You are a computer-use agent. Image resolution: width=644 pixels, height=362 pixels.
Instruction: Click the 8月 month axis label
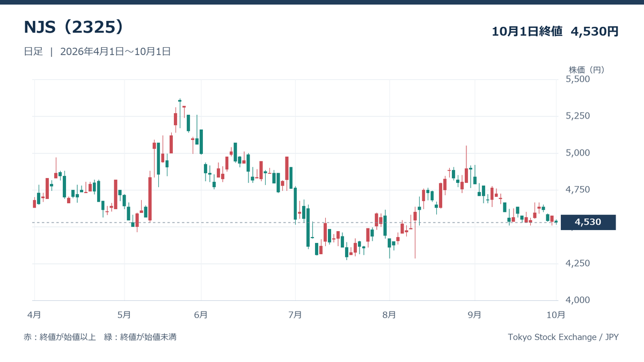(x=390, y=314)
